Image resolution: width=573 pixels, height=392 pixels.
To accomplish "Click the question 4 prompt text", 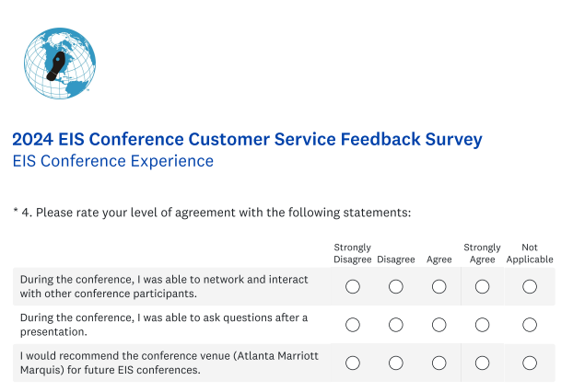I will [x=212, y=213].
